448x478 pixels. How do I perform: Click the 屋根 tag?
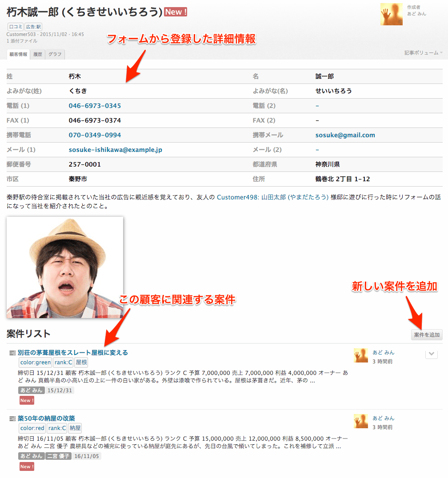click(x=81, y=362)
